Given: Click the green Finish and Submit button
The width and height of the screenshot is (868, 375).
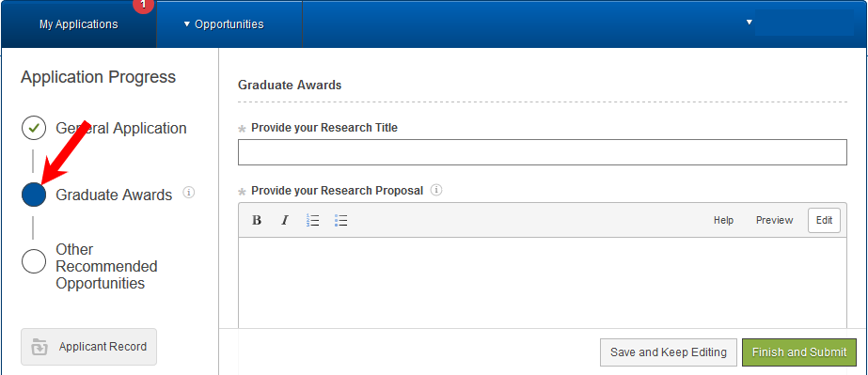Looking at the screenshot, I should [799, 352].
